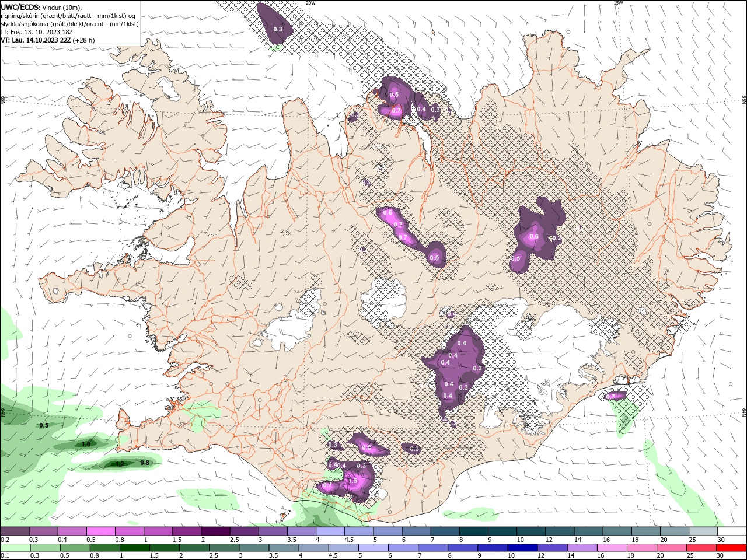This screenshot has height=560, width=747.
Task: Pick the bright pink swatch on the upper scale
Action: click(101, 531)
